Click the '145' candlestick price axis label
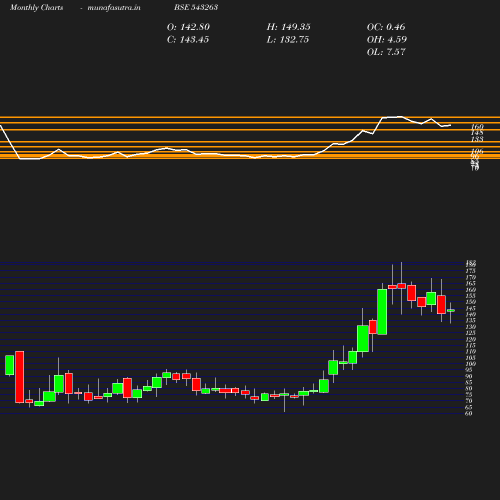500x500 pixels. coord(471,308)
